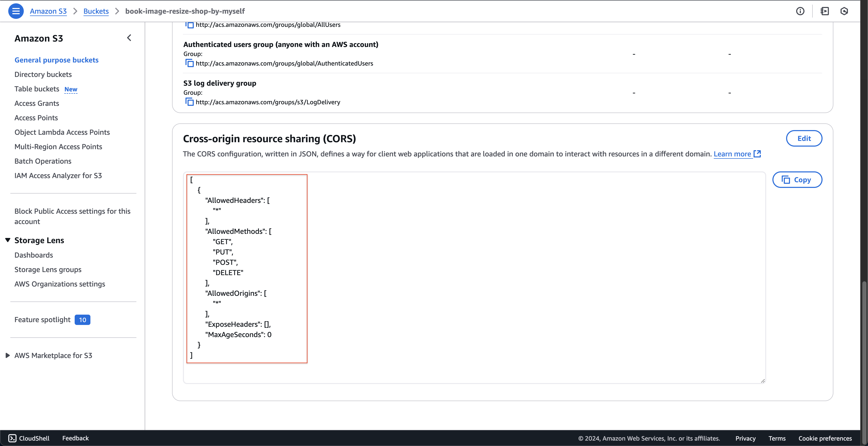Click Feedback in the footer
The image size is (868, 446).
(x=75, y=438)
